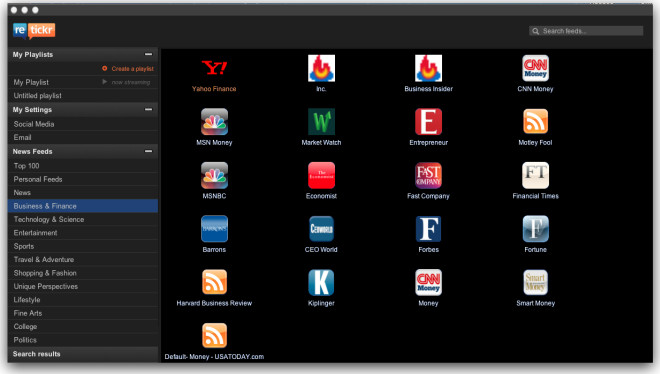
Task: Click the search magnifier icon
Action: pos(535,31)
